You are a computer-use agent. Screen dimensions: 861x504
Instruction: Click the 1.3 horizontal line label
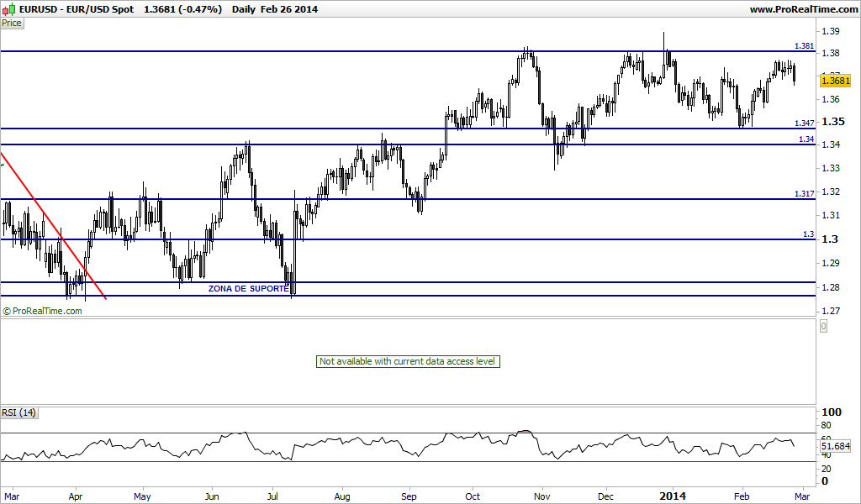pyautogui.click(x=809, y=234)
